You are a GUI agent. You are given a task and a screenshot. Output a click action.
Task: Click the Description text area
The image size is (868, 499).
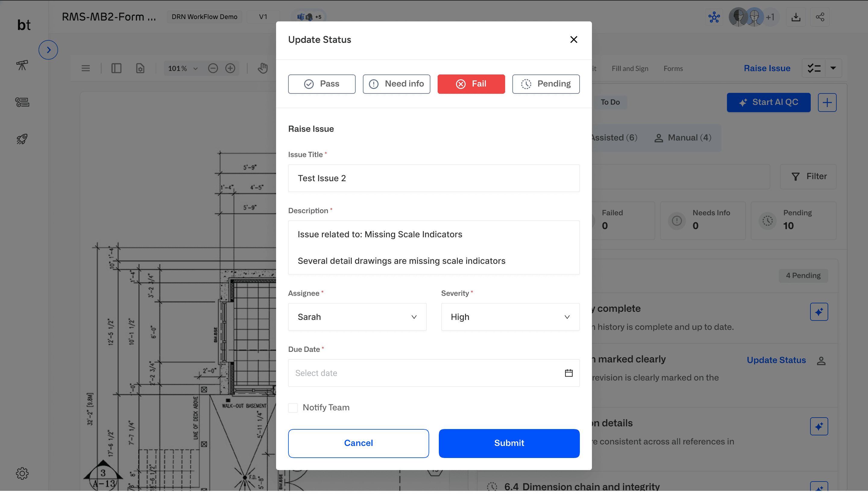(434, 248)
